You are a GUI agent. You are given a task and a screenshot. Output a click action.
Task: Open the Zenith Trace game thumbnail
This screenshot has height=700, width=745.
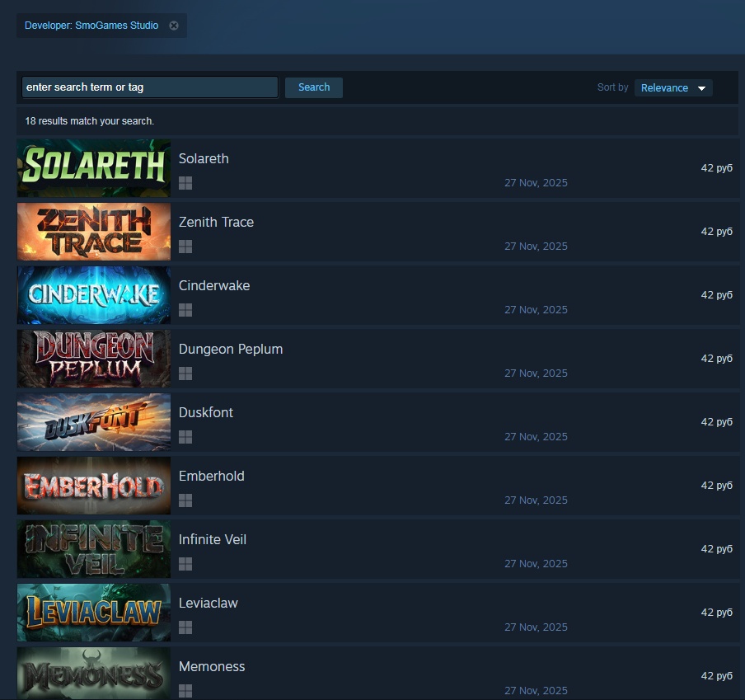pyautogui.click(x=94, y=232)
